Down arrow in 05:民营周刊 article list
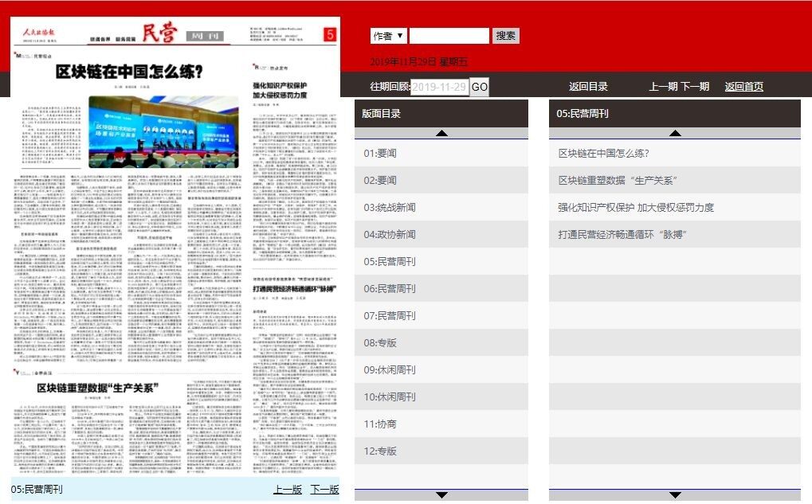Viewport: 812px width, 504px height. point(675,495)
